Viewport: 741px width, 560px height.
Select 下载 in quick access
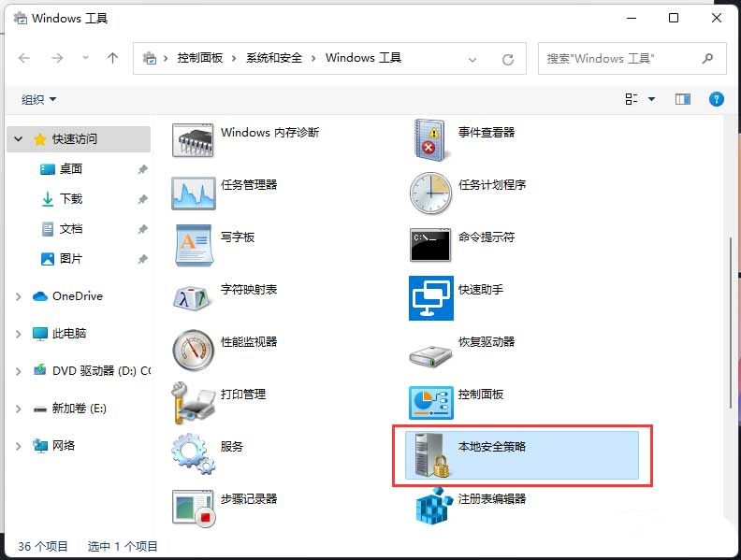(x=71, y=199)
